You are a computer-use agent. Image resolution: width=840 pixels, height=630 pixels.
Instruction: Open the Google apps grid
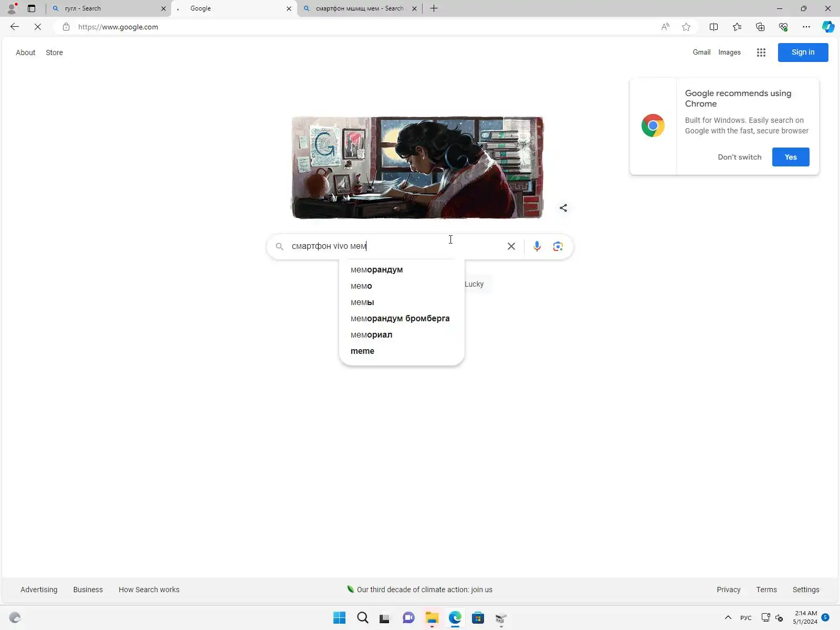coord(761,52)
